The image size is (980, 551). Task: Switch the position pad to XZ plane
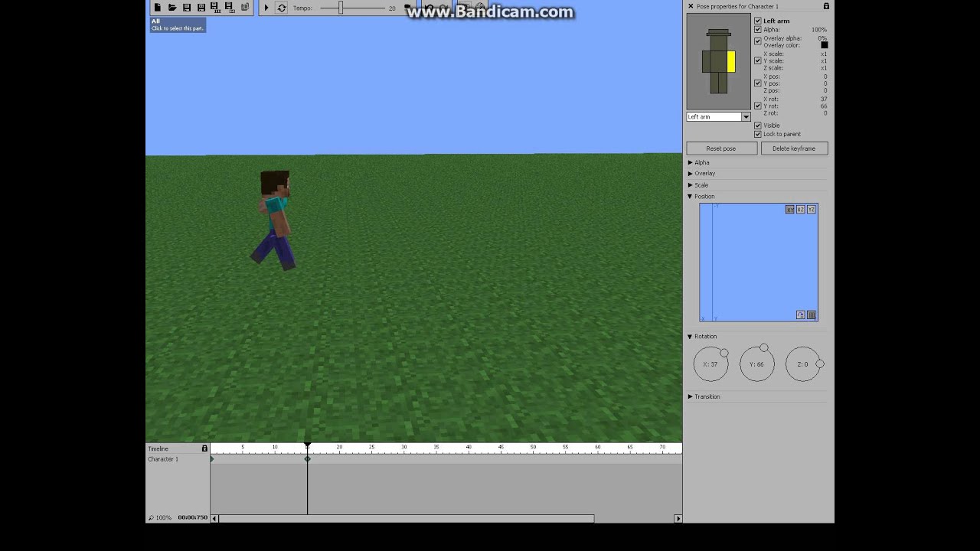pos(801,210)
